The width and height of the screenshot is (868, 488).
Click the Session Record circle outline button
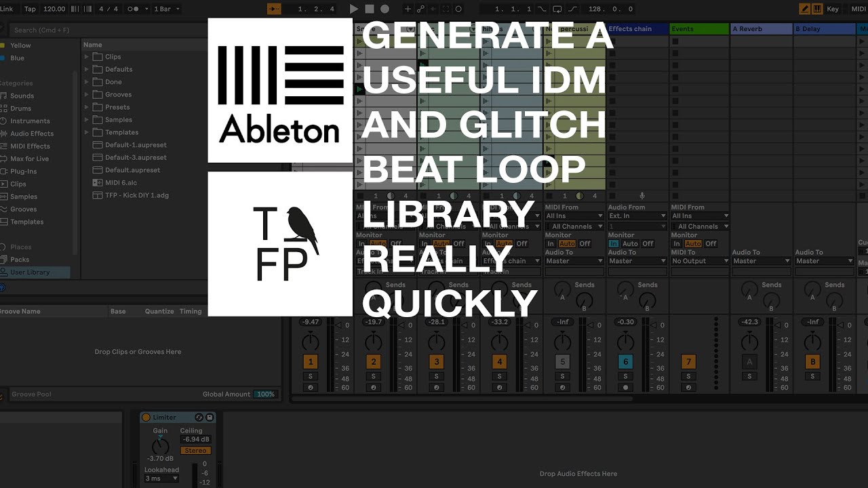pyautogui.click(x=458, y=9)
